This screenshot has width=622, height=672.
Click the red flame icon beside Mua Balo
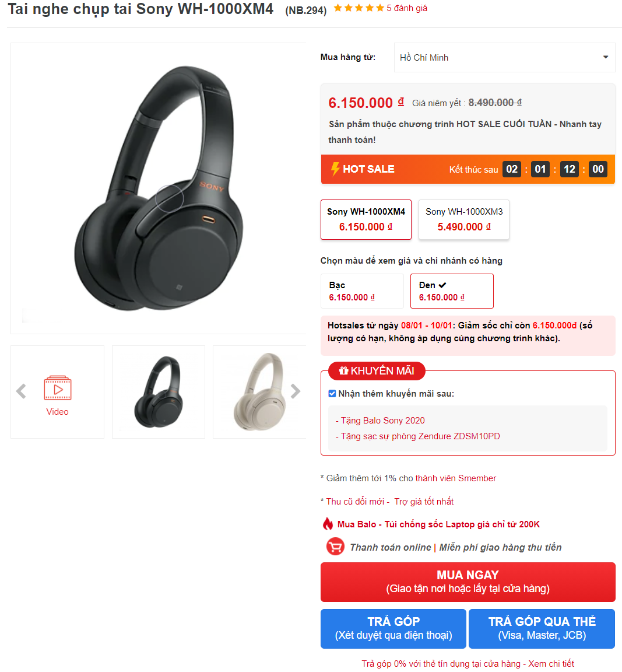tap(328, 524)
